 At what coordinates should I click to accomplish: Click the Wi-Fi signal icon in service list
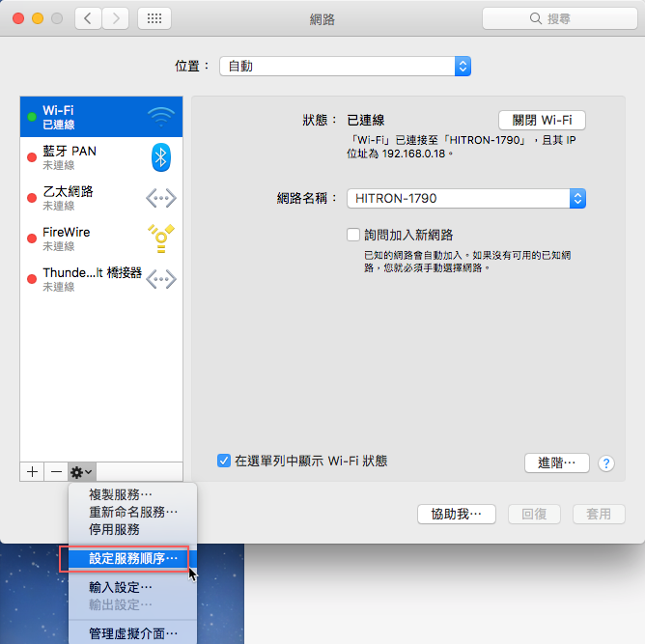pos(161,117)
